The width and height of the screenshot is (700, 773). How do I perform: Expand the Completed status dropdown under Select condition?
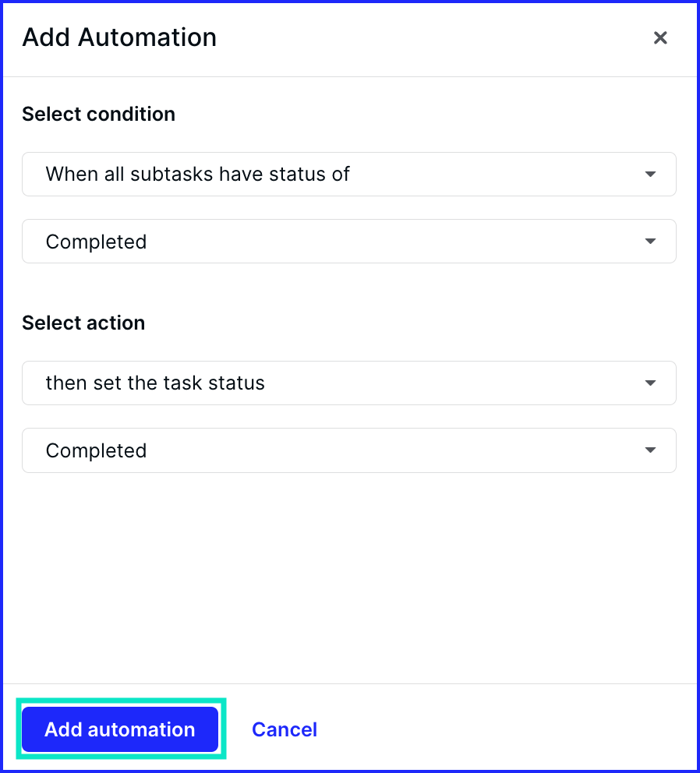pyautogui.click(x=348, y=241)
